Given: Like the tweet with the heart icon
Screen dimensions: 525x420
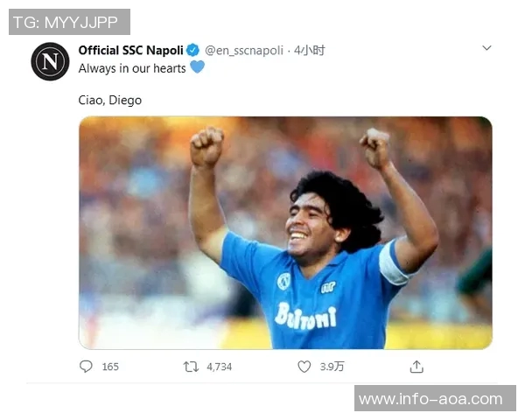Looking at the screenshot, I should pyautogui.click(x=304, y=367).
